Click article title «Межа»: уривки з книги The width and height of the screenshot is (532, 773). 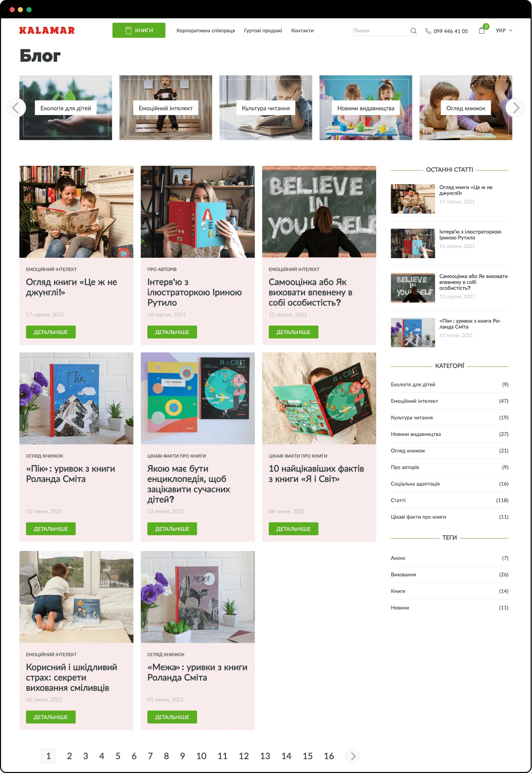click(197, 672)
